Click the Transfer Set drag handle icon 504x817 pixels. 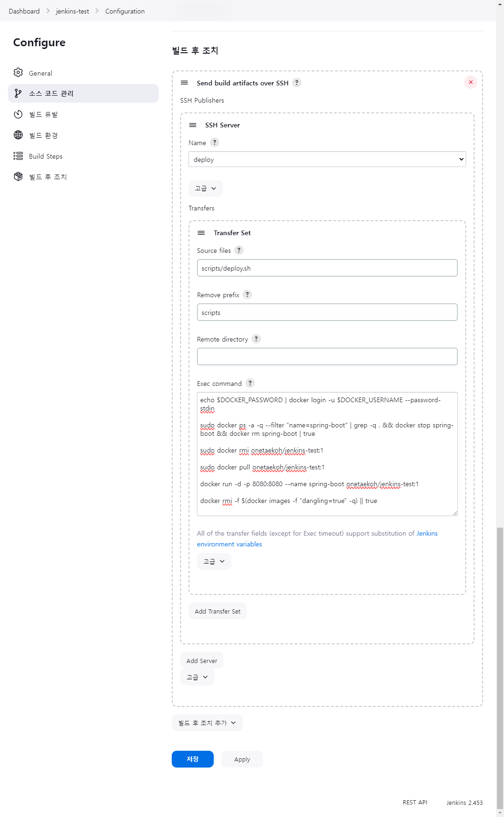[x=201, y=233]
